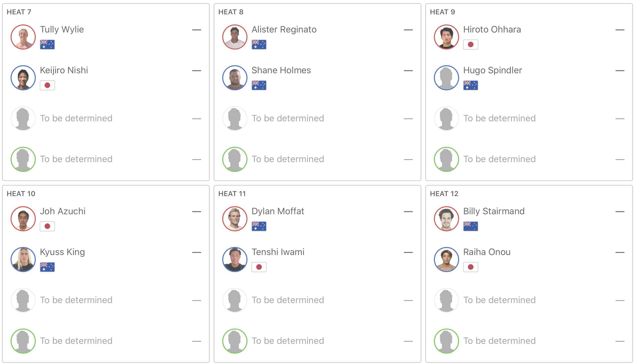Click the Japanese flag under Hiroto Ohhara
The height and width of the screenshot is (364, 637).
471,45
